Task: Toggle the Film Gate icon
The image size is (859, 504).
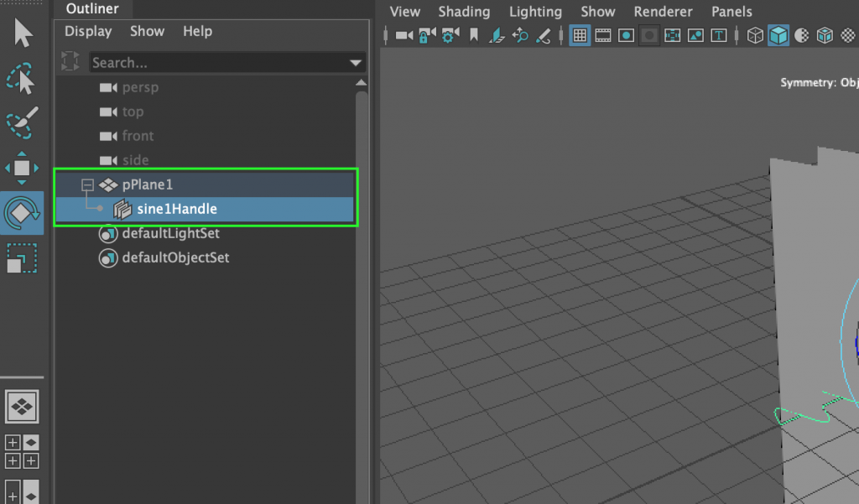Action: click(602, 35)
